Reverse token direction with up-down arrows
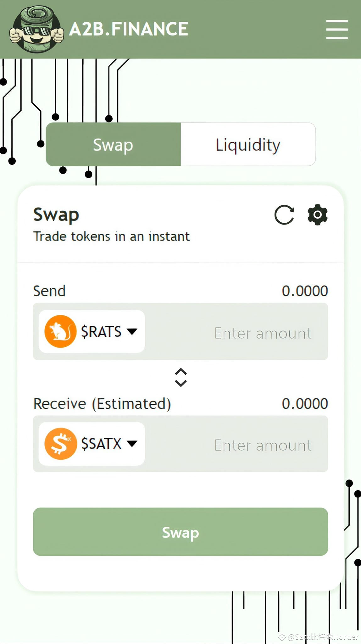The image size is (361, 644). [x=181, y=377]
